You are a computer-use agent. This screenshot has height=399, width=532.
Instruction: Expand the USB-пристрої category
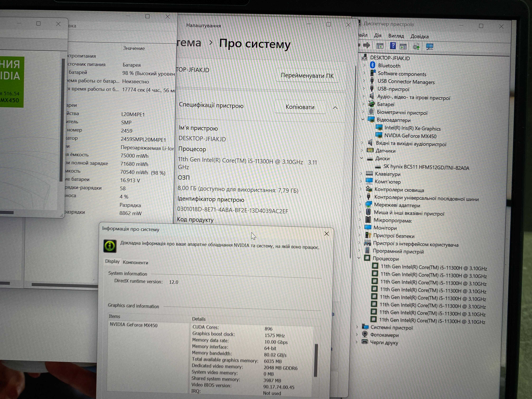(x=364, y=88)
